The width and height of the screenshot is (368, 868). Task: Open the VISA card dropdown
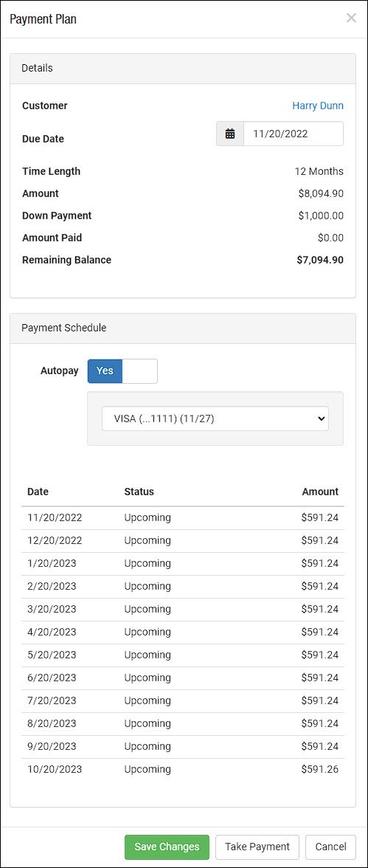215,418
